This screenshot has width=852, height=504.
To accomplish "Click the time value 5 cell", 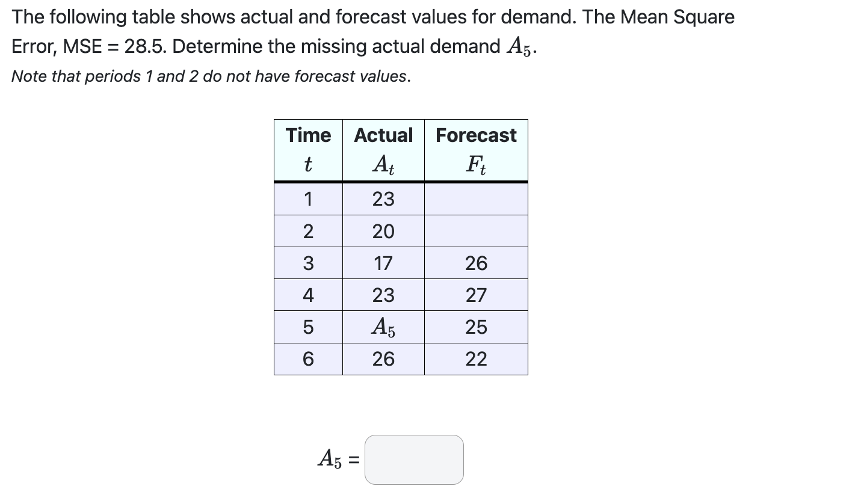I will click(x=308, y=327).
